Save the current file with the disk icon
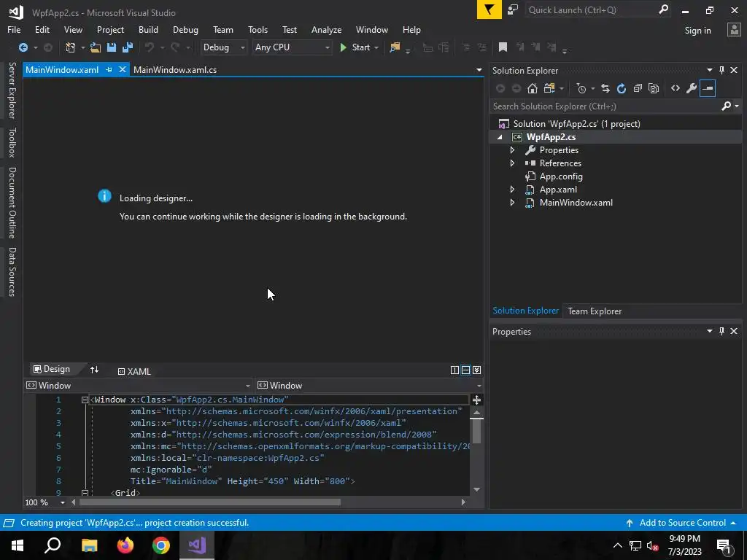The image size is (747, 560). click(112, 47)
